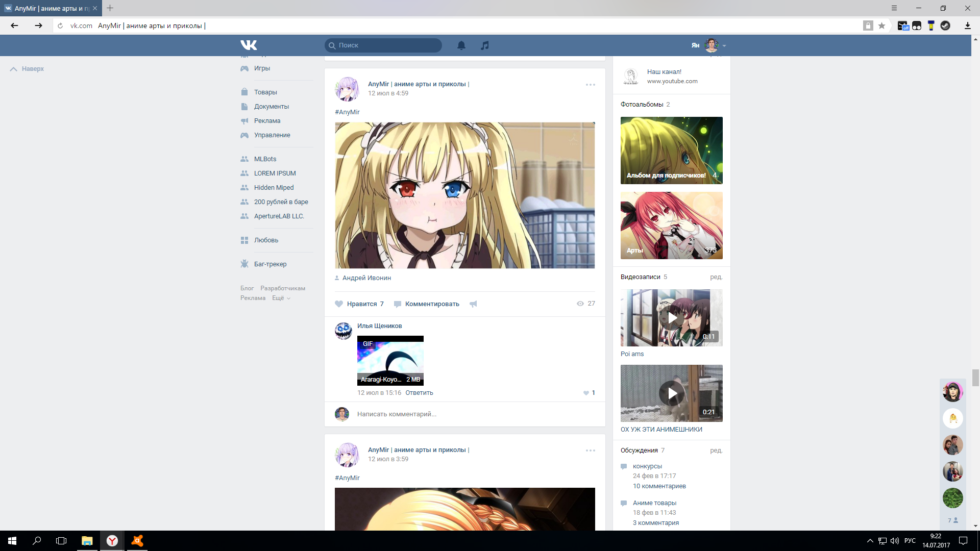Screen dimensions: 980x551
Task: Open the Альбом для подписчиков album
Action: pos(672,151)
